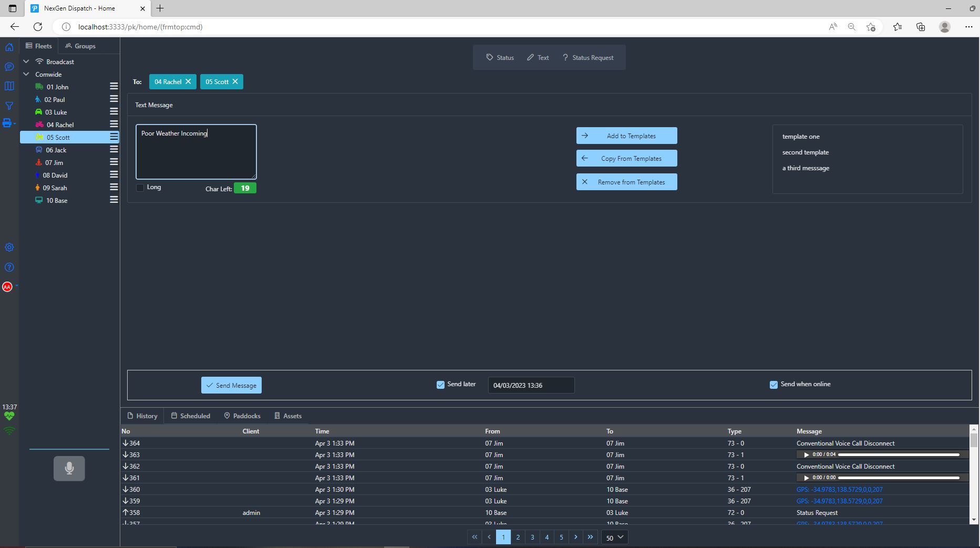Select 10 Base in fleet tree

pyautogui.click(x=56, y=200)
